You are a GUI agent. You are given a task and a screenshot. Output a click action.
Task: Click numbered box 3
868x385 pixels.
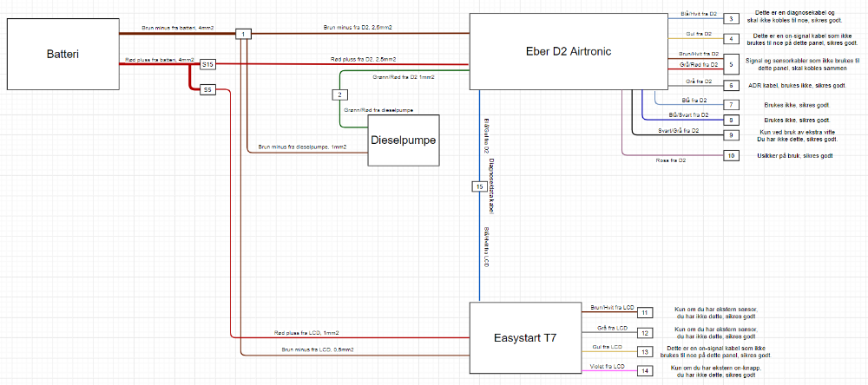point(731,19)
